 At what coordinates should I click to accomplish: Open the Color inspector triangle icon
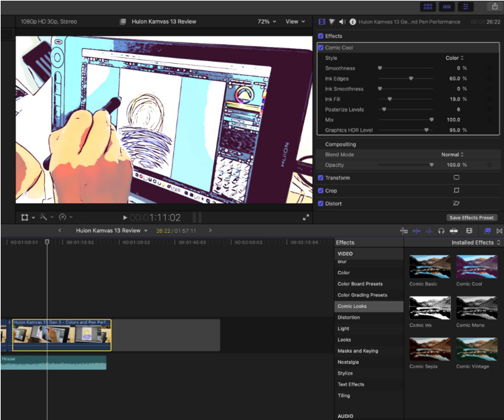[x=332, y=21]
